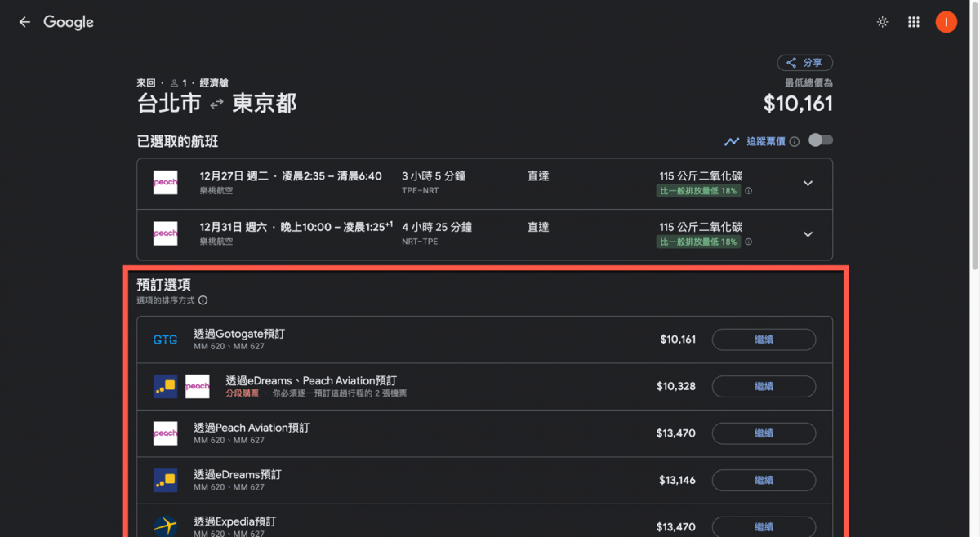
Task: Select the 透過Expedia預訂 text
Action: 235,521
